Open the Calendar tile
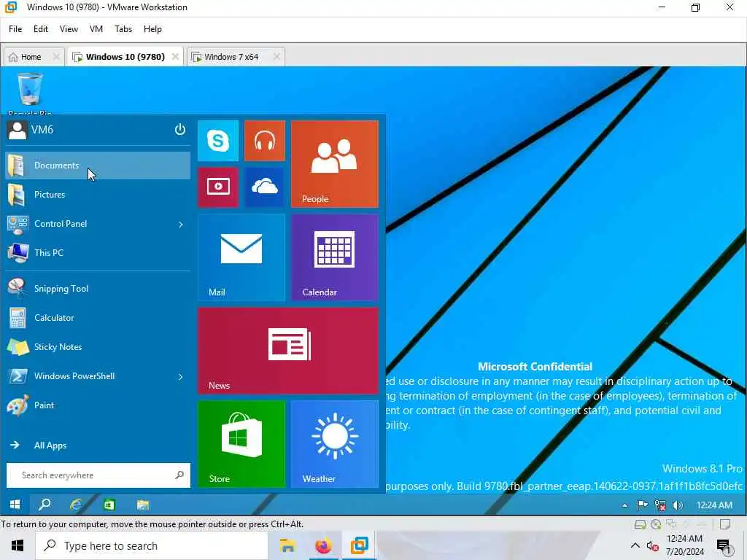This screenshot has height=560, width=747. pyautogui.click(x=334, y=257)
